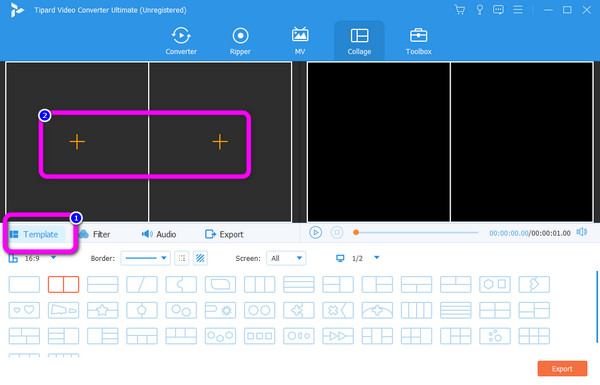Mute the preview volume
Image resolution: width=600 pixels, height=385 pixels.
pos(582,232)
